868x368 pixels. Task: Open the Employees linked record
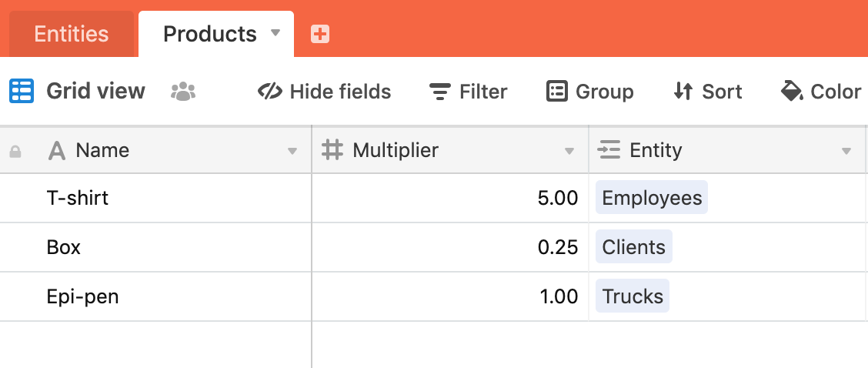[652, 198]
